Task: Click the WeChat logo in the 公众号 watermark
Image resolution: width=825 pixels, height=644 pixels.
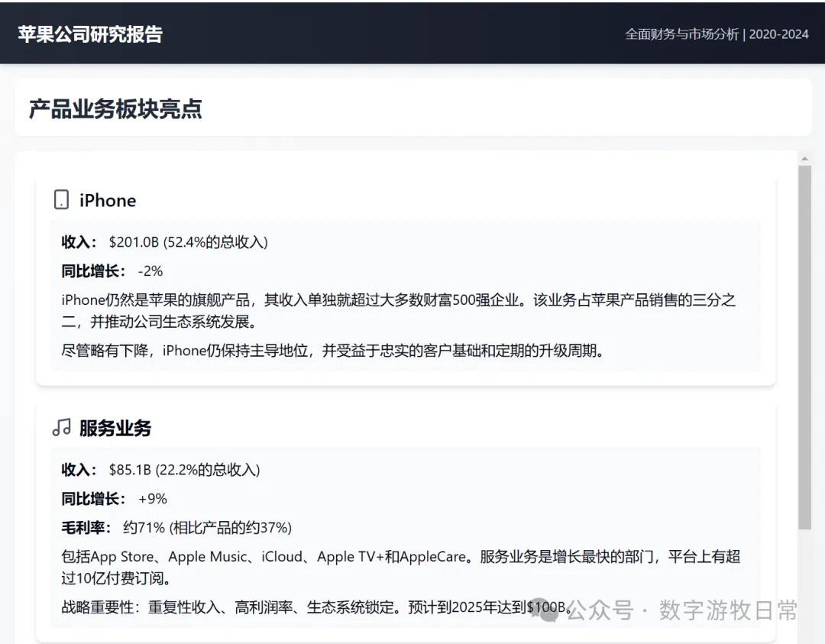Action: pos(545,610)
